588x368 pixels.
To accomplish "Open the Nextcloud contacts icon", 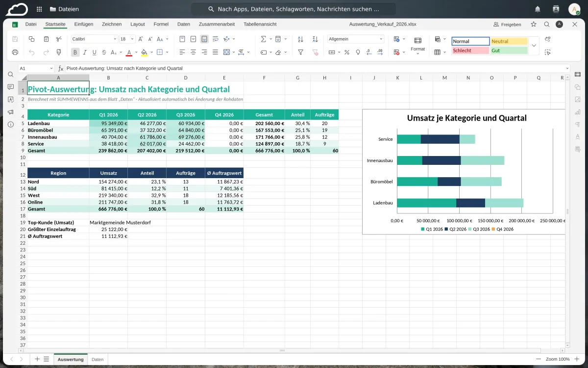I will (556, 9).
